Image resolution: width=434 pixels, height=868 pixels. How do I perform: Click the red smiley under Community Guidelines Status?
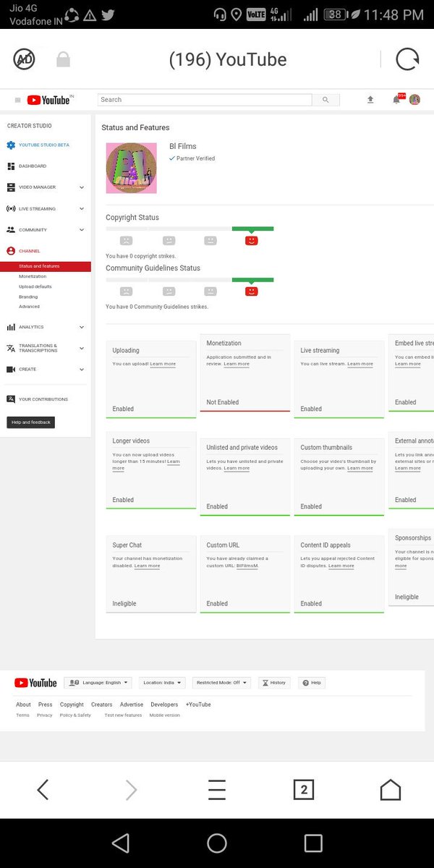(251, 291)
